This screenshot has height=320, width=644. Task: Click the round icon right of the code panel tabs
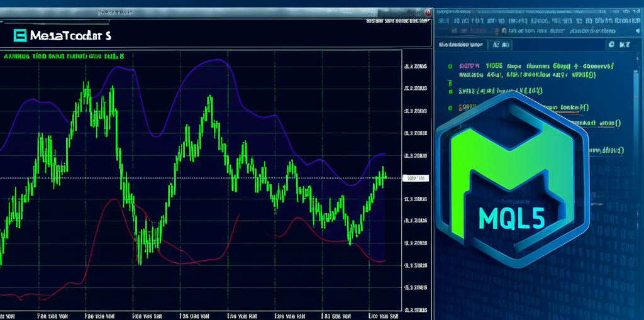(611, 45)
